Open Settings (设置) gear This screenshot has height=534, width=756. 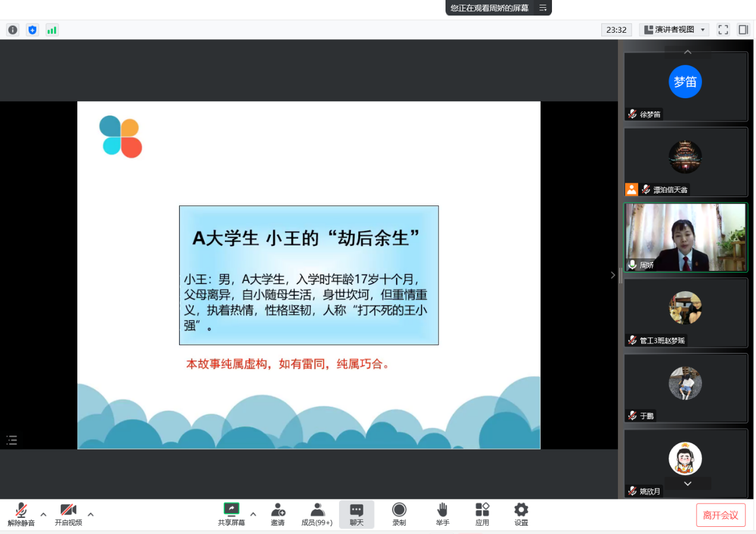[521, 514]
